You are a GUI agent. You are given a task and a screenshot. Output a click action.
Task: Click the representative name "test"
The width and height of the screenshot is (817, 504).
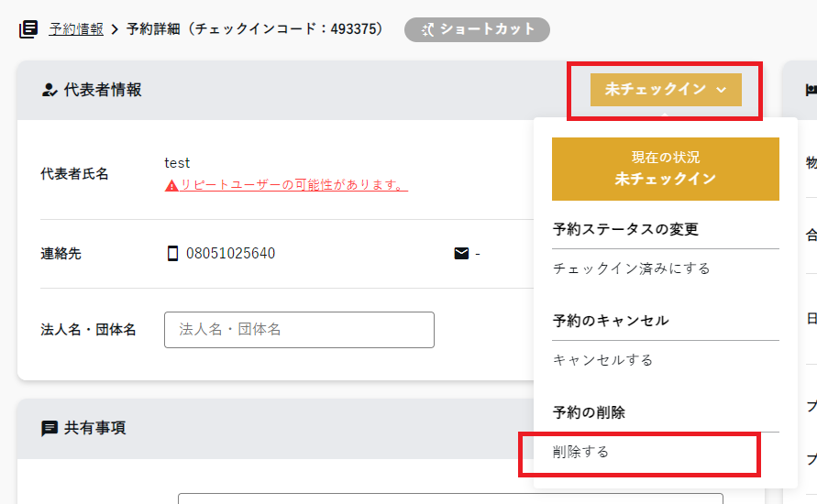pos(177,163)
